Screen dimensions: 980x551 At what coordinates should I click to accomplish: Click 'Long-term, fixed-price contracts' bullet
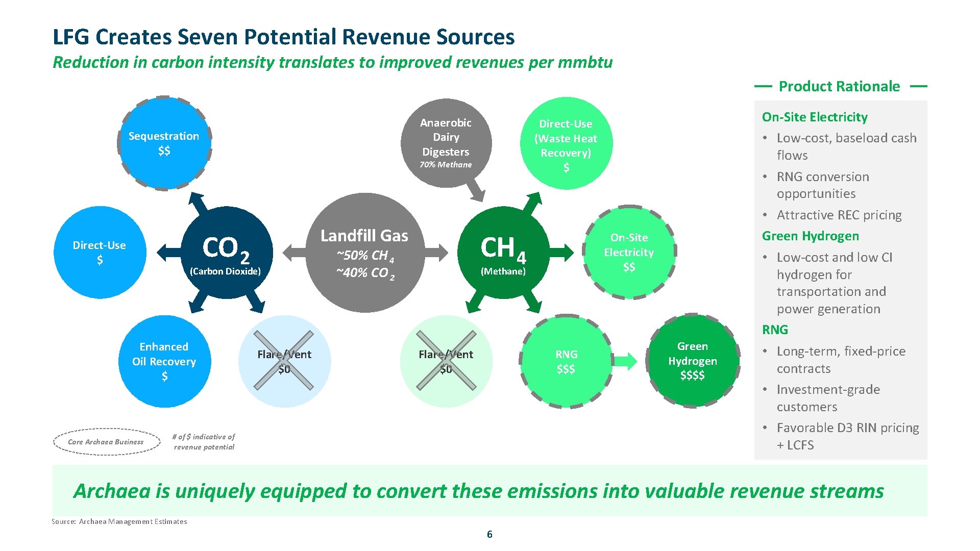click(840, 360)
